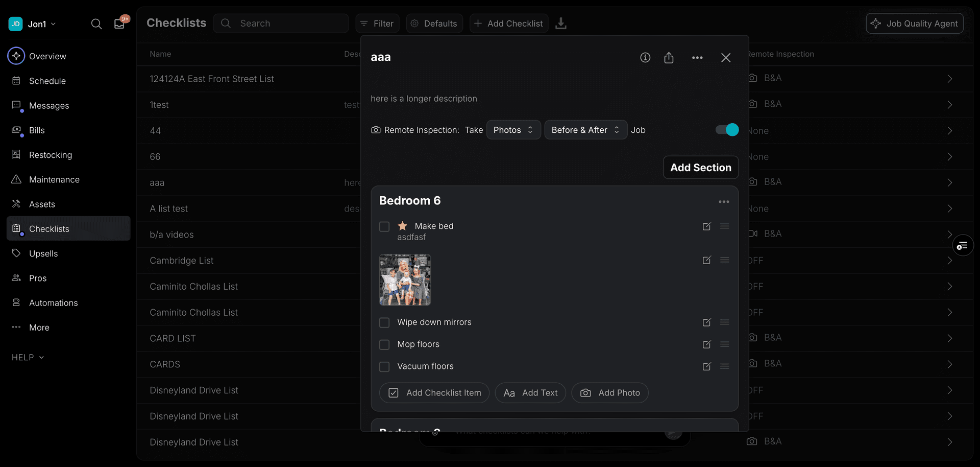Toggle the Job switch on the remote inspection row

pos(726,130)
